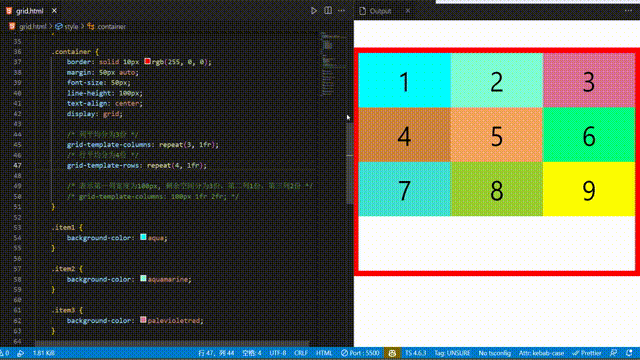Image resolution: width=640 pixels, height=360 pixels.
Task: Open the notifications bell icon
Action: coord(629,353)
